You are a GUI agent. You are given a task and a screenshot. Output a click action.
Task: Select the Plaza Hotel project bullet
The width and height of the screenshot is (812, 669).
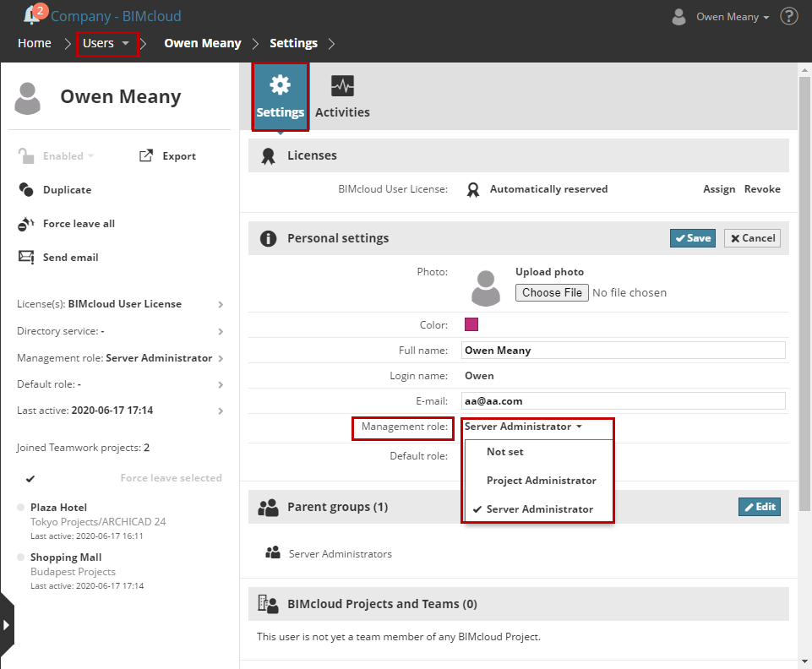pos(21,508)
